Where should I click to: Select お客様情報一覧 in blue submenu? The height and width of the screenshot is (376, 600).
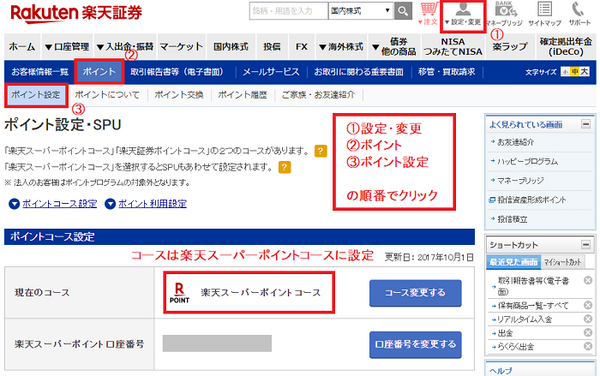point(40,72)
